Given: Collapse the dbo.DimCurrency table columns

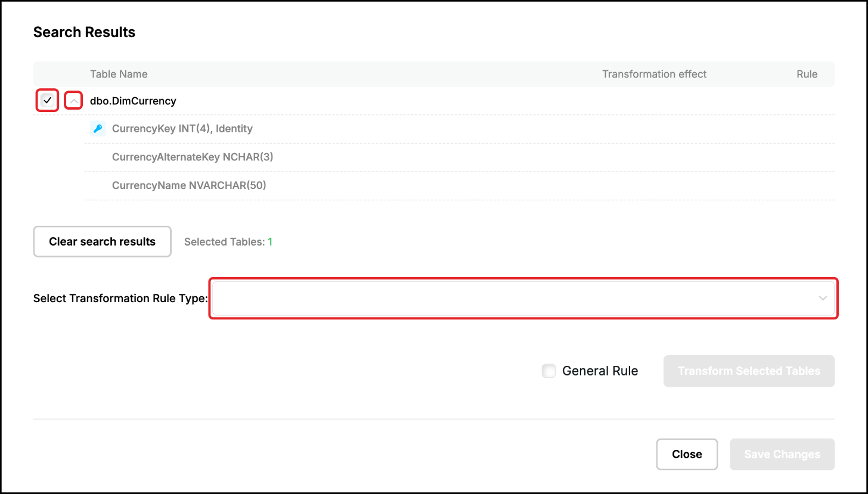Looking at the screenshot, I should click(x=73, y=101).
